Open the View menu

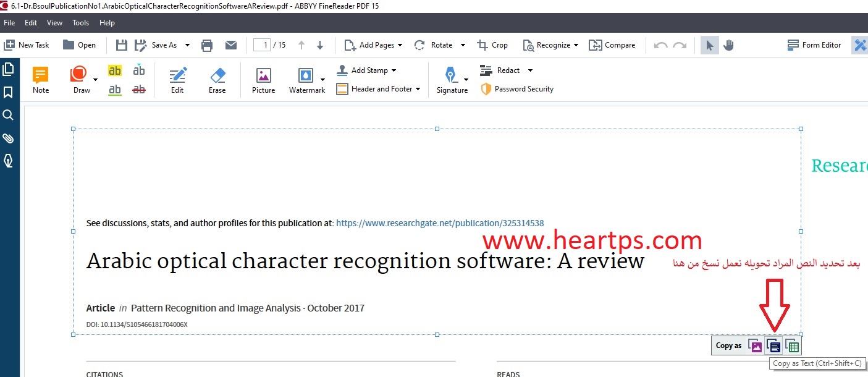coord(55,23)
